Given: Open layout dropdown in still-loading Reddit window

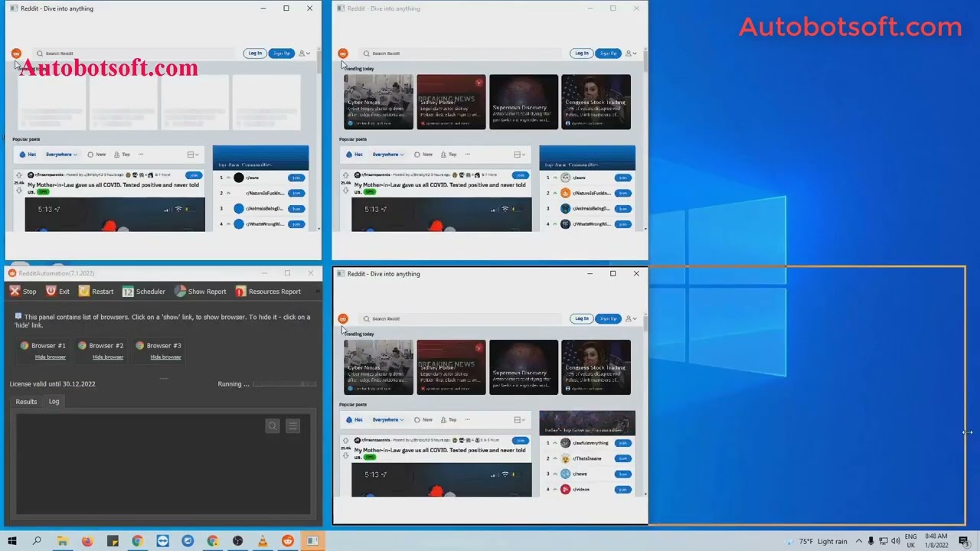Looking at the screenshot, I should pos(192,155).
